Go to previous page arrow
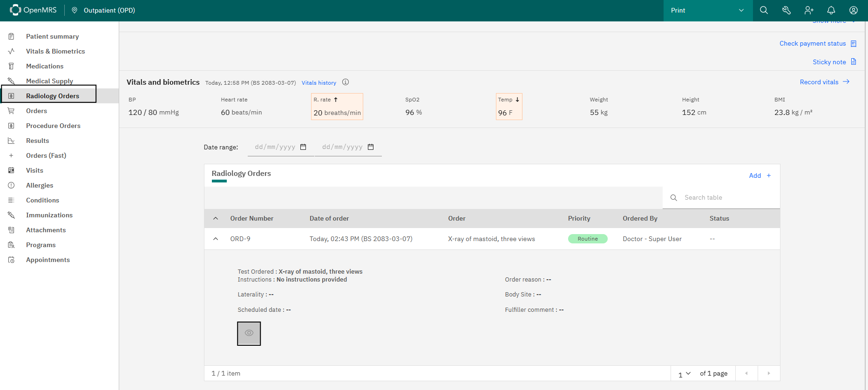The width and height of the screenshot is (868, 390). coord(746,373)
